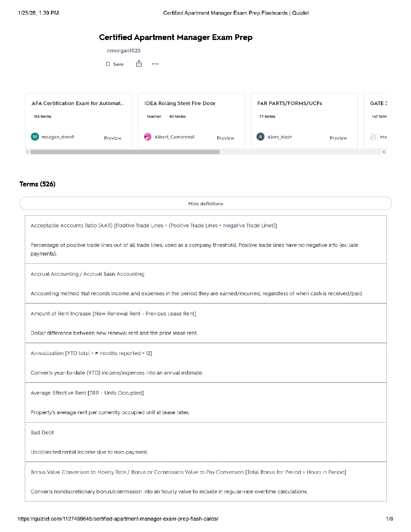Preview the IDEA Rolling Steel Fire Door set
The image size is (411, 532).
(x=225, y=138)
